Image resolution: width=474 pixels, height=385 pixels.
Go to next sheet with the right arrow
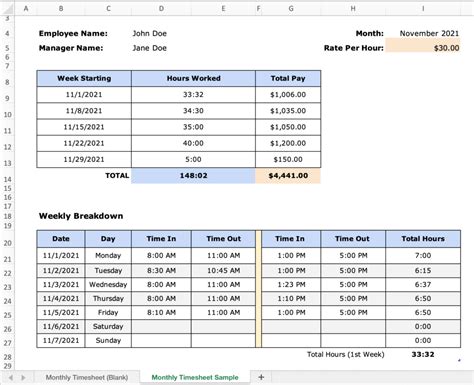click(x=23, y=377)
